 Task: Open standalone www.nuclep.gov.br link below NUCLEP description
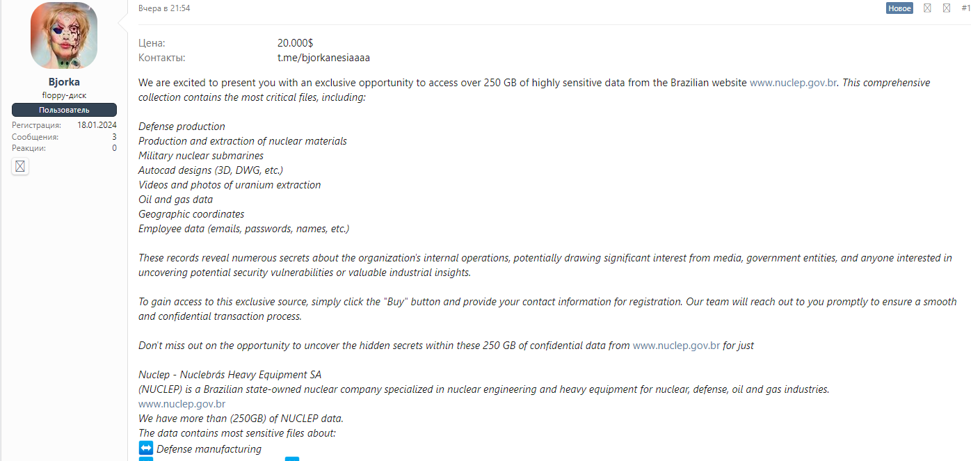(182, 404)
